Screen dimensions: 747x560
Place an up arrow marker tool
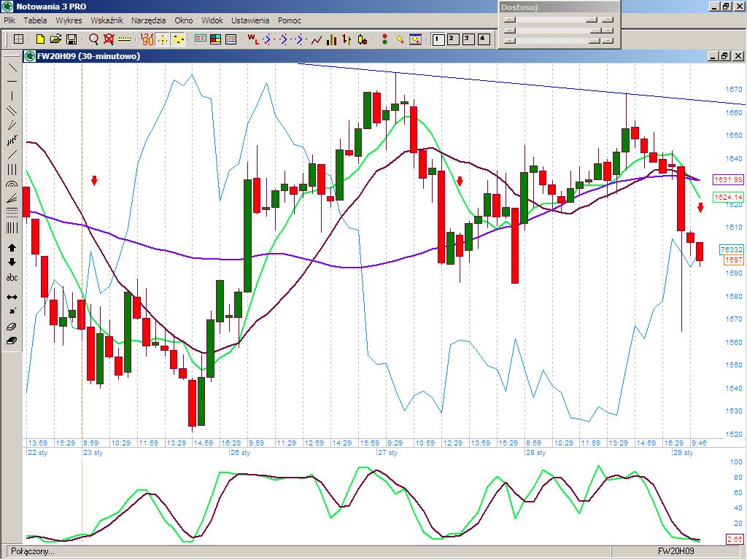click(12, 248)
